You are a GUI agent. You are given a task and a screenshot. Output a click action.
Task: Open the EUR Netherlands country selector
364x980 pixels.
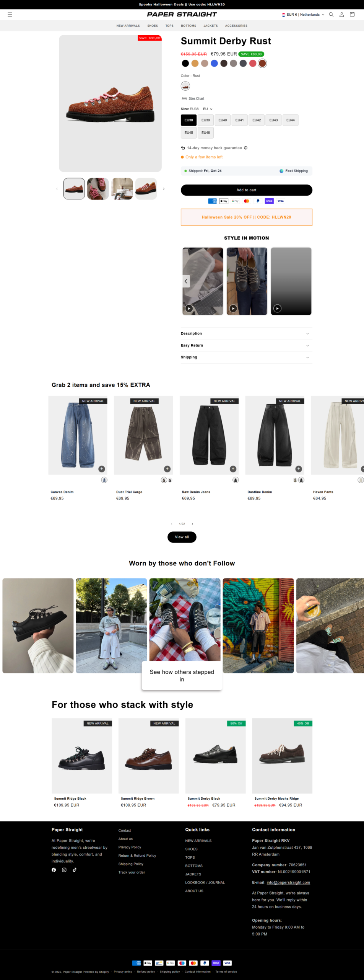[x=303, y=15]
